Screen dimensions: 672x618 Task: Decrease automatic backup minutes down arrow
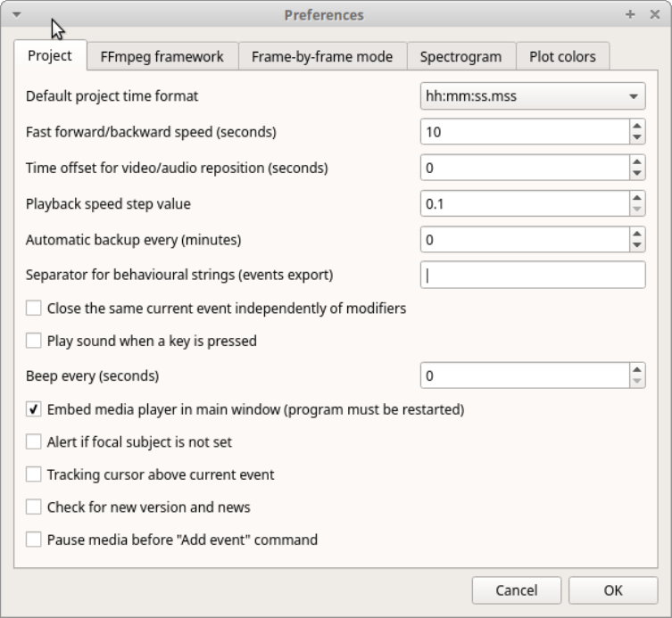(636, 244)
